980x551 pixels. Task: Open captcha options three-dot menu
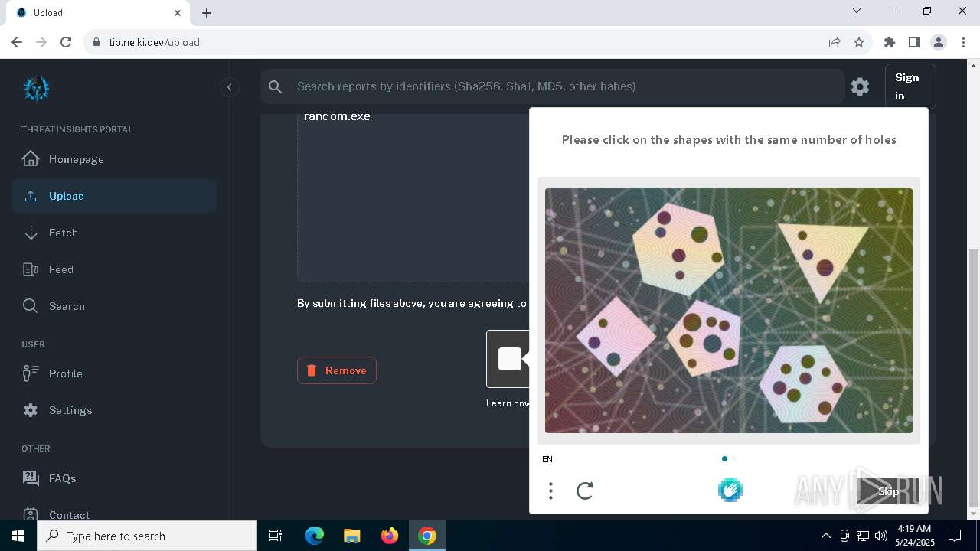click(550, 491)
